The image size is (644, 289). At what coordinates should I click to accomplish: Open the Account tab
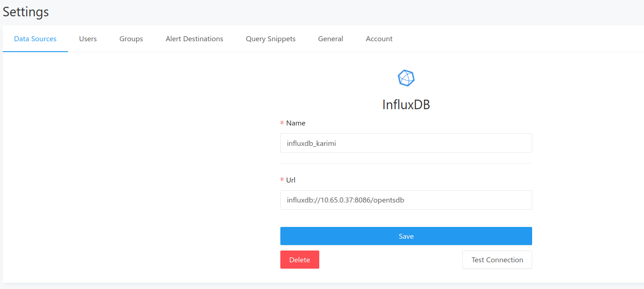pos(379,39)
